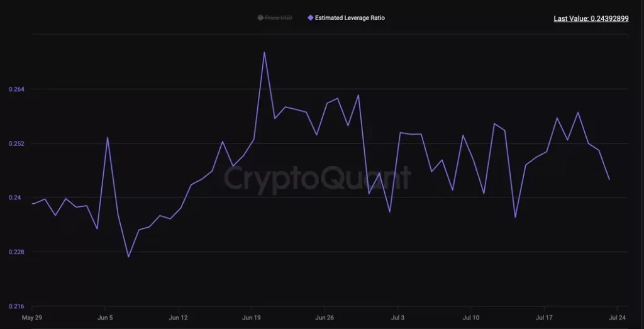The width and height of the screenshot is (644, 329).
Task: Select the Jul 3 date label
Action: 397,318
